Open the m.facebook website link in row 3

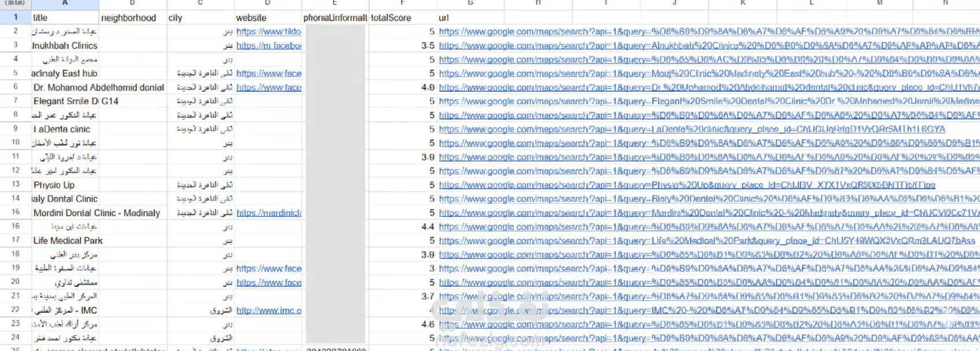(x=269, y=45)
